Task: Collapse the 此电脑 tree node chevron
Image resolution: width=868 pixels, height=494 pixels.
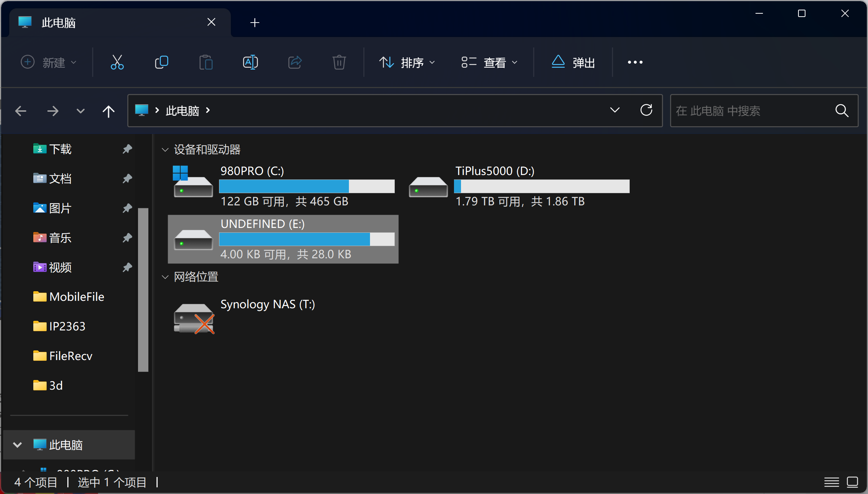Action: (17, 445)
